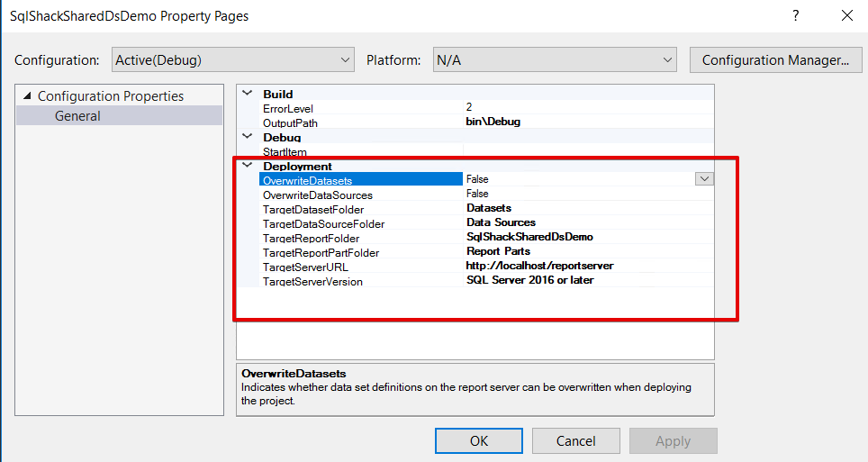Select the General tree item

pyautogui.click(x=77, y=116)
